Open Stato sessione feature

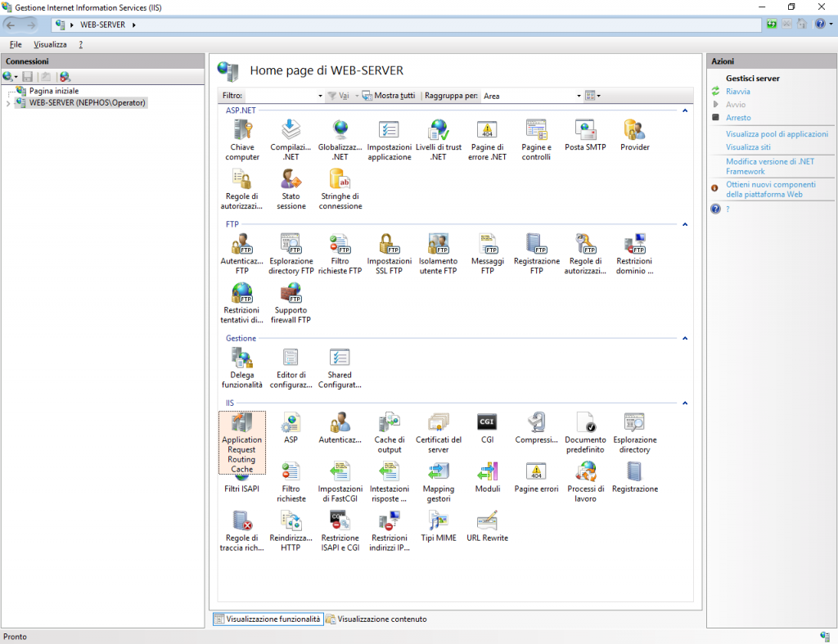pos(291,189)
